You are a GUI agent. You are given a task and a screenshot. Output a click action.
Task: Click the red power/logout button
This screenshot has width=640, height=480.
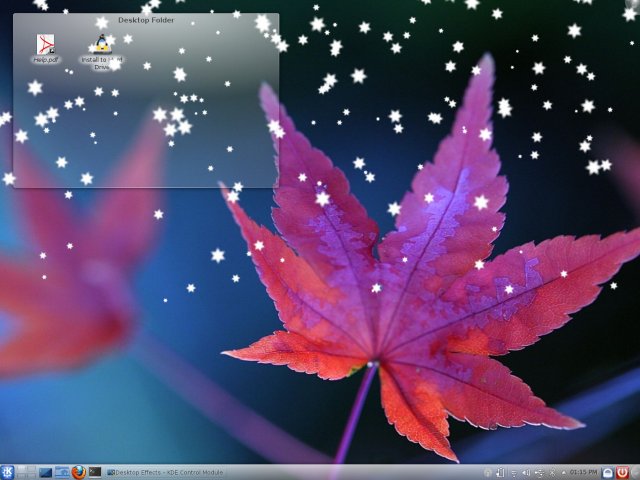(622, 473)
